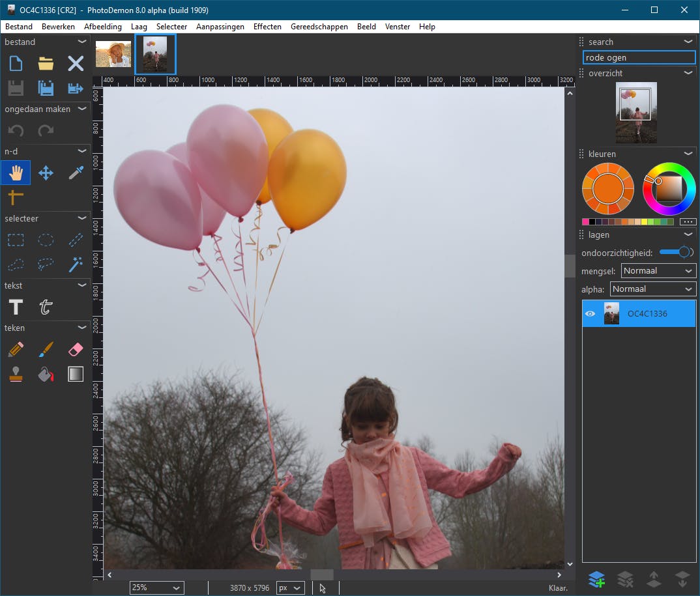Switch to the first image thumbnail tab
Image resolution: width=700 pixels, height=596 pixels.
pyautogui.click(x=113, y=54)
